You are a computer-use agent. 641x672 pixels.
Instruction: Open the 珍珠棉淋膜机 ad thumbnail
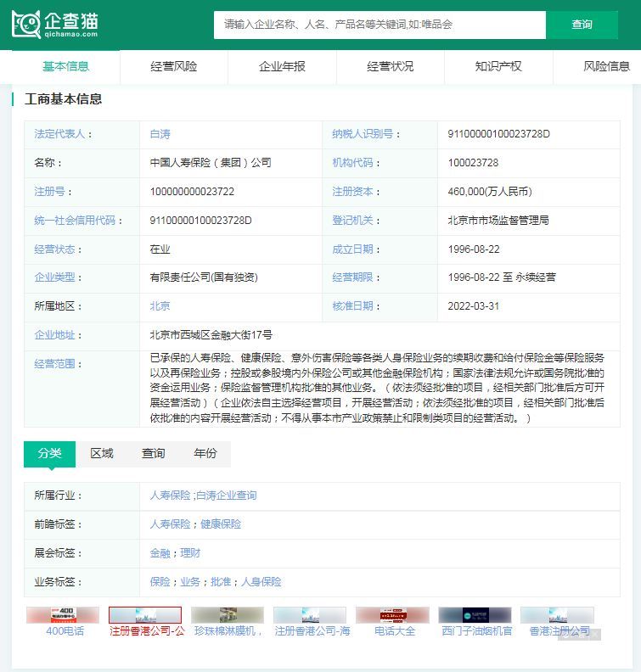click(228, 615)
